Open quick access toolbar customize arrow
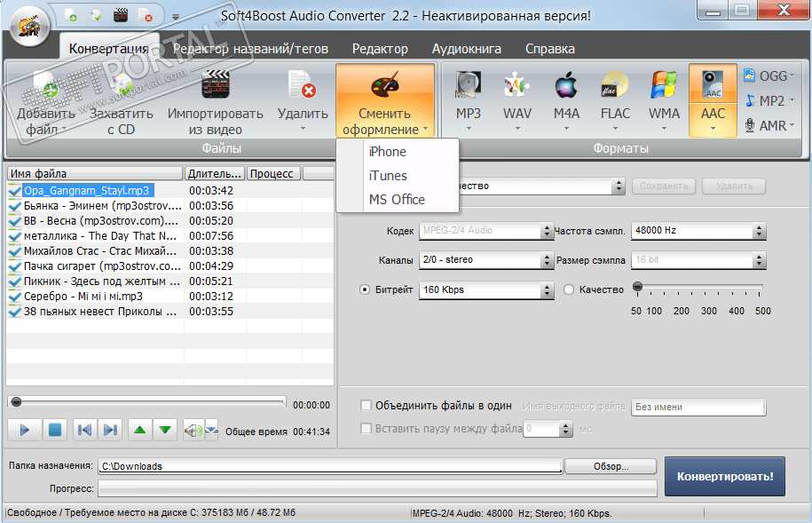Image resolution: width=812 pixels, height=523 pixels. (x=176, y=17)
